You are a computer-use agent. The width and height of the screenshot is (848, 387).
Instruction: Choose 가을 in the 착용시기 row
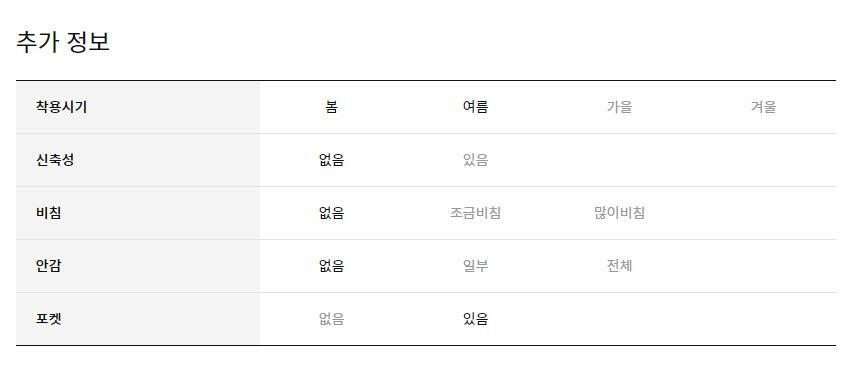(619, 107)
